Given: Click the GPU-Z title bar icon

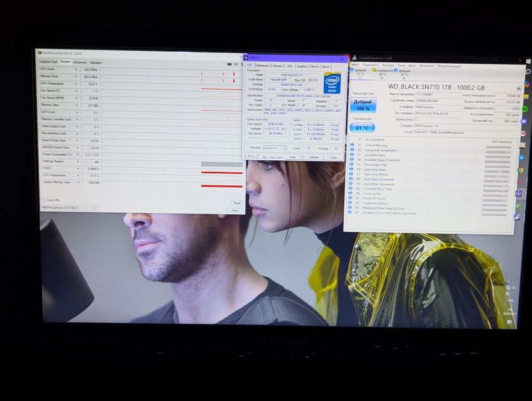Looking at the screenshot, I should [x=40, y=53].
